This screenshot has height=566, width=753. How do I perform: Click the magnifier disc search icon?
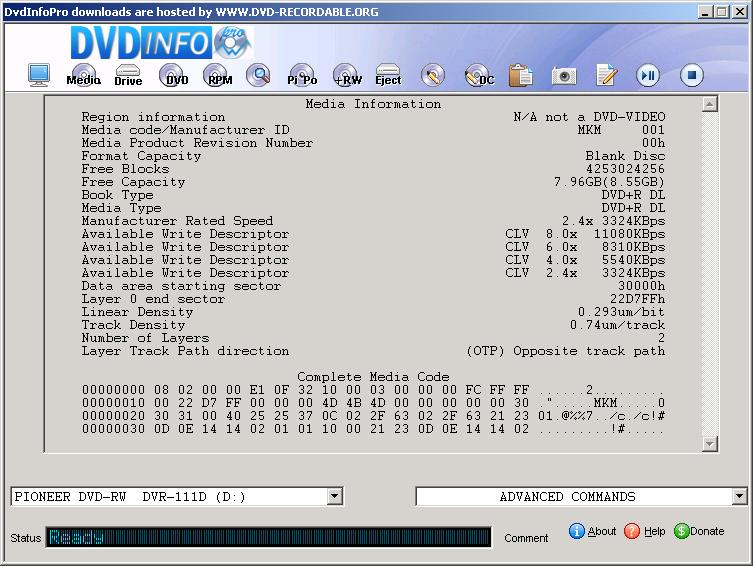click(258, 75)
